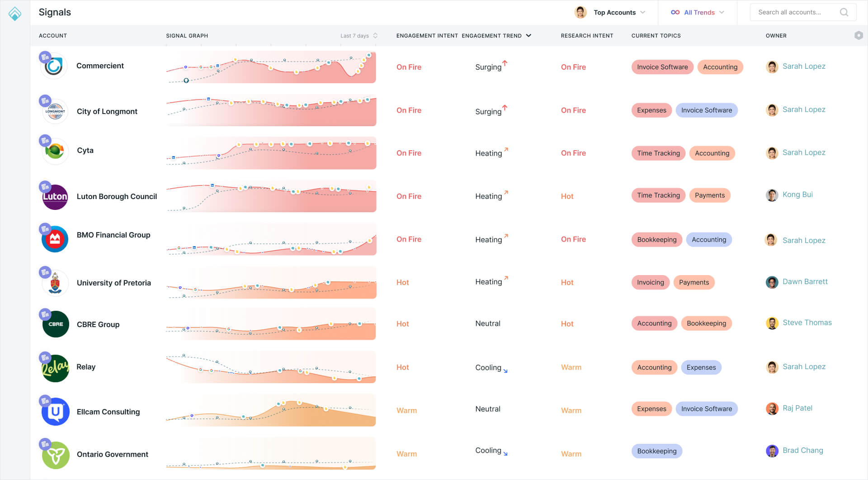Open the column settings hexagon icon
Image resolution: width=868 pixels, height=480 pixels.
tap(859, 35)
